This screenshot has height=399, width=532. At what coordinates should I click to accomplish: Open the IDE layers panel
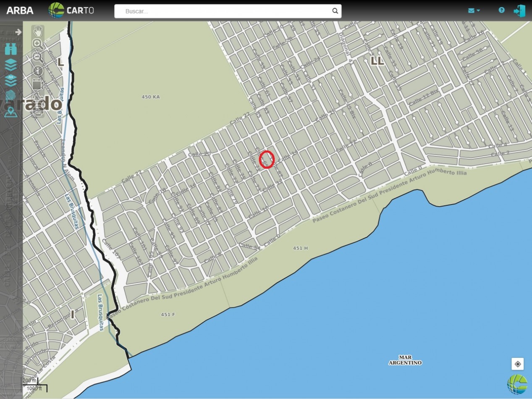tap(11, 80)
